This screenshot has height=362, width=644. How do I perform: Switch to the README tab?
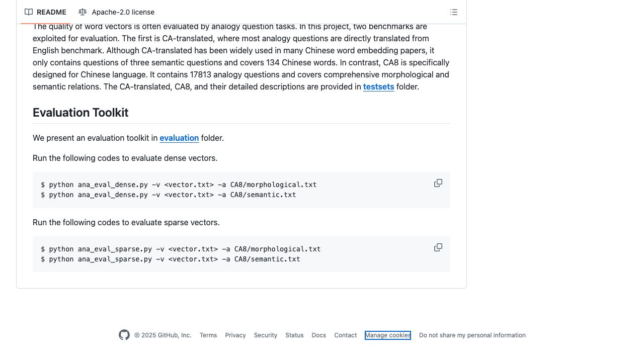pos(45,12)
